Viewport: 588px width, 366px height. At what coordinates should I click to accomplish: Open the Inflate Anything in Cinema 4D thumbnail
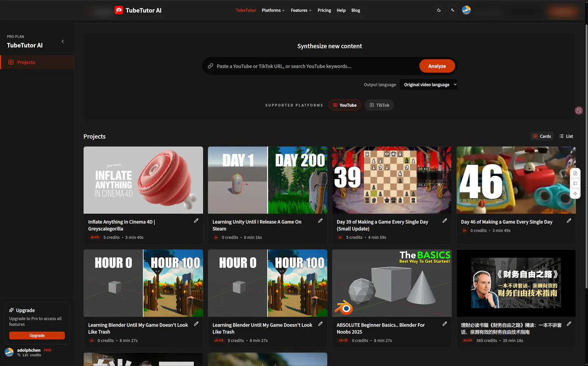[143, 180]
